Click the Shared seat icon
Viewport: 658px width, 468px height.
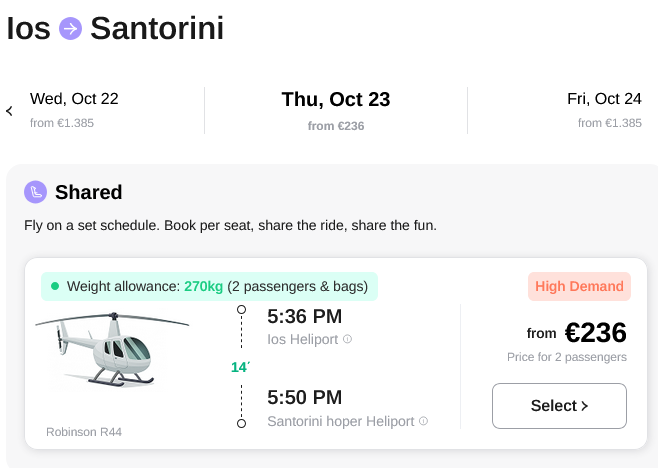click(x=35, y=192)
